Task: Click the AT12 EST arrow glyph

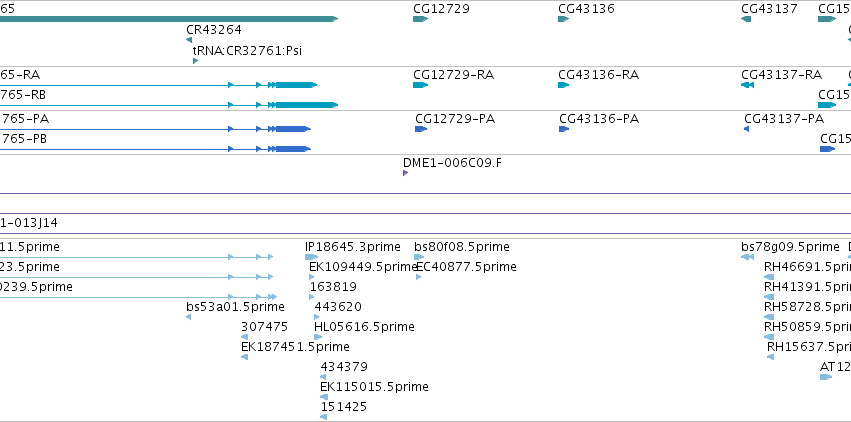Action: [x=825, y=377]
